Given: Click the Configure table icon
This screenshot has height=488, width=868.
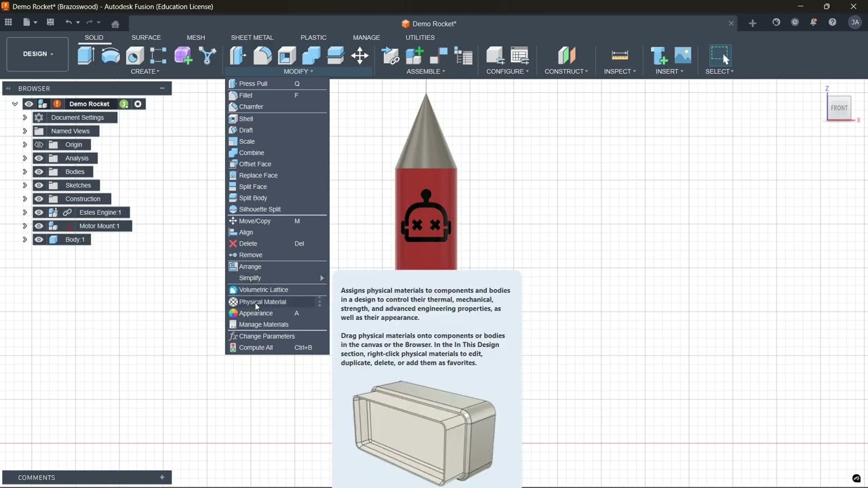Looking at the screenshot, I should (519, 56).
